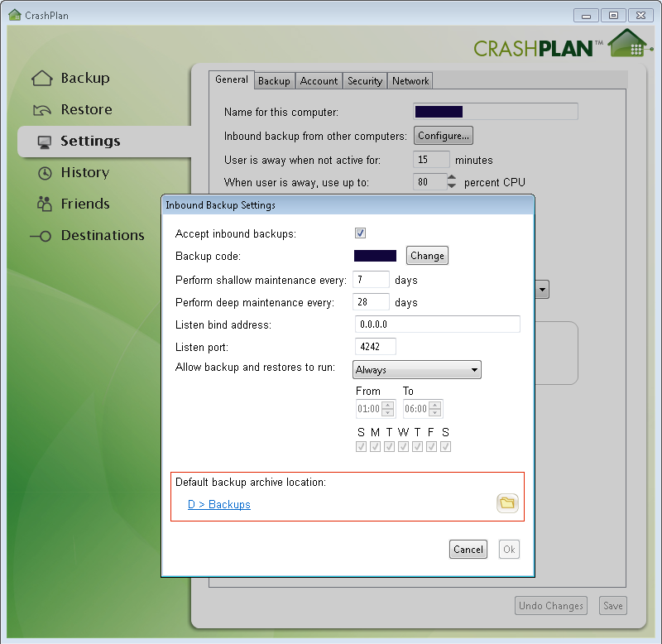Viewport: 662px width, 644px height.
Task: Click the percent CPU value field
Action: click(429, 181)
